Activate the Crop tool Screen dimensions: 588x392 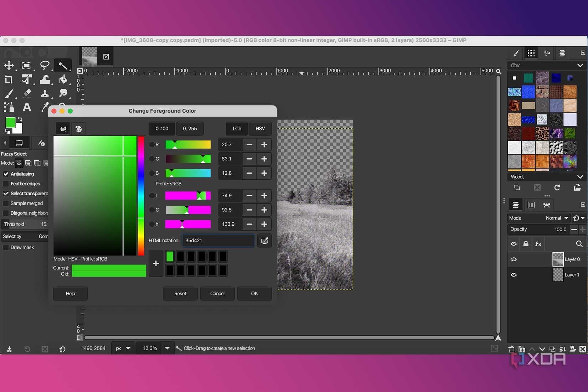[9, 79]
